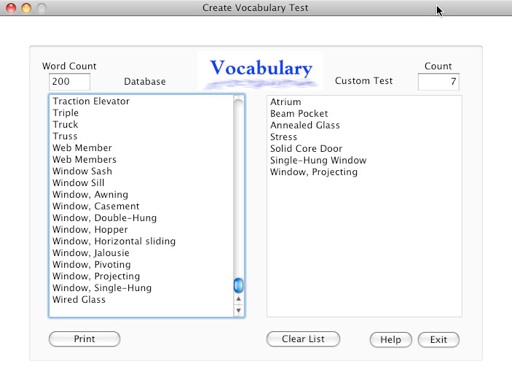Click the Word Count input field
This screenshot has width=512, height=389.
[69, 81]
